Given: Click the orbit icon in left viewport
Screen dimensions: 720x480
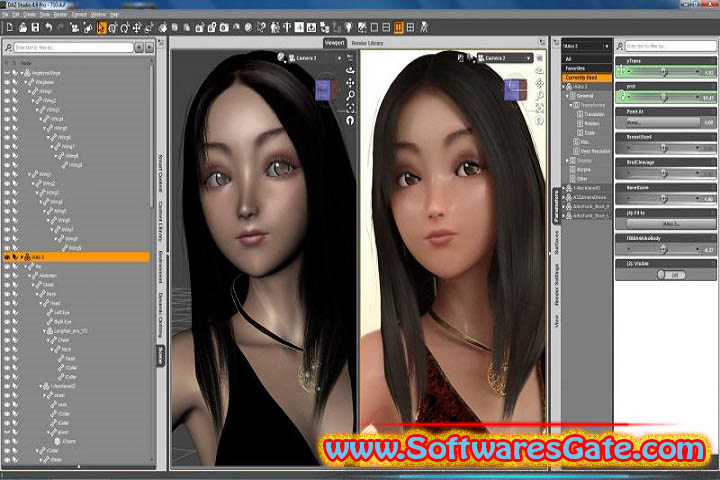Looking at the screenshot, I should point(350,70).
